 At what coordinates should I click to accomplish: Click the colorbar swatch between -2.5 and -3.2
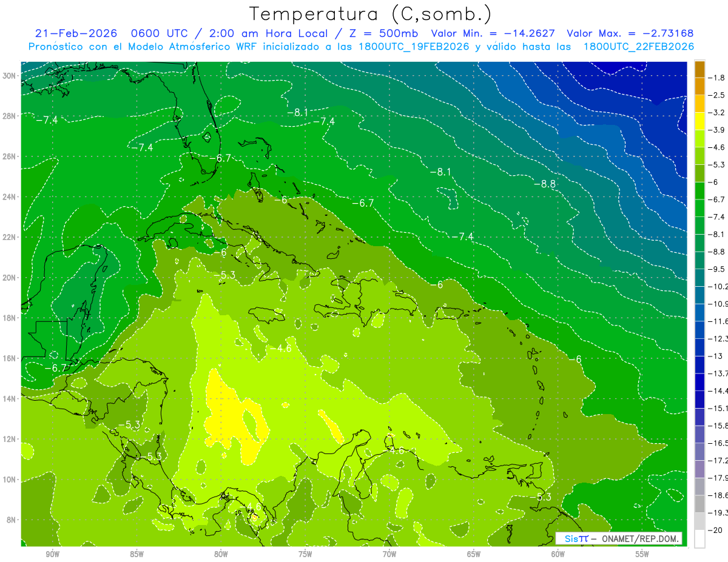click(699, 104)
